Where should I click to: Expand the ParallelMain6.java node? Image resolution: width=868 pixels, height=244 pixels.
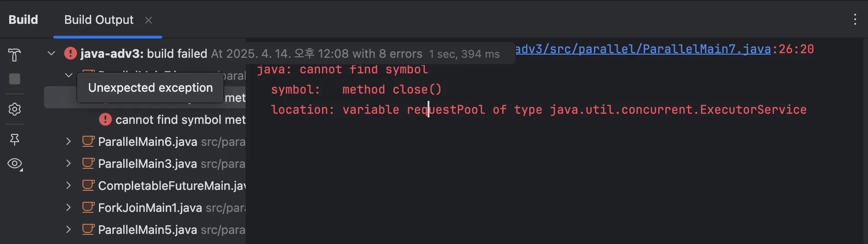68,141
